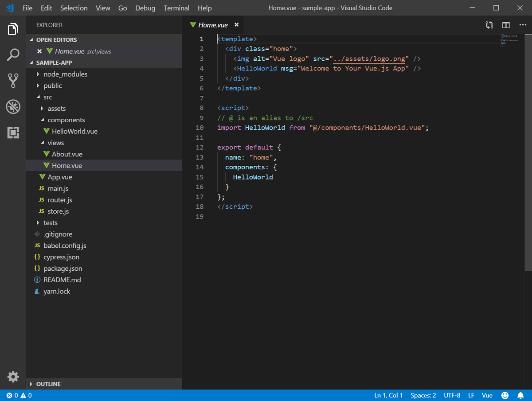
Task: Open the Edit menu
Action: click(46, 8)
